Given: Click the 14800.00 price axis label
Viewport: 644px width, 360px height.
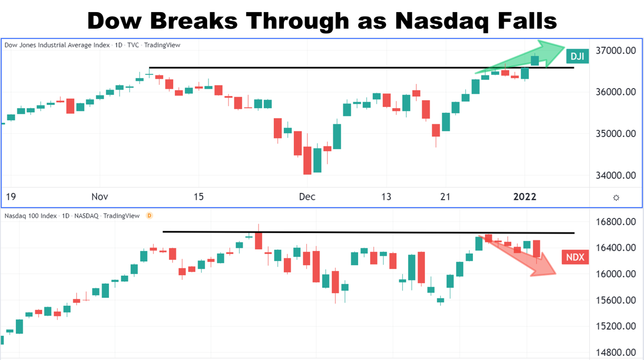Looking at the screenshot, I should point(616,352).
